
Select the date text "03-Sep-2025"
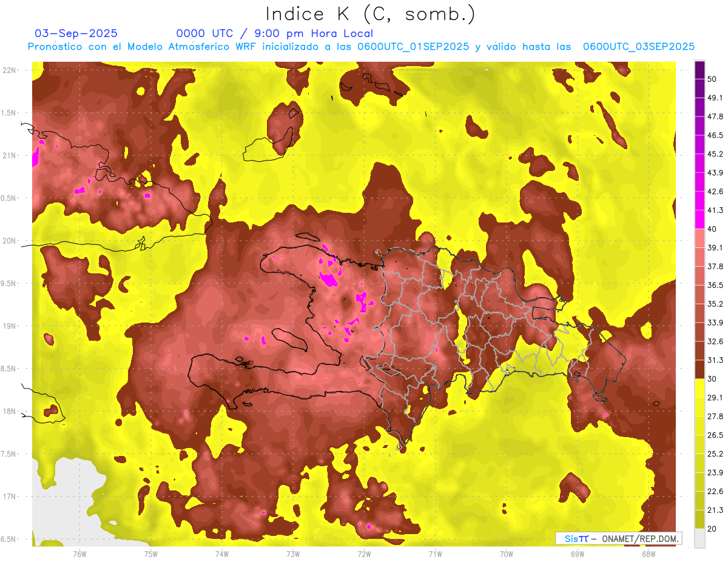click(x=76, y=33)
